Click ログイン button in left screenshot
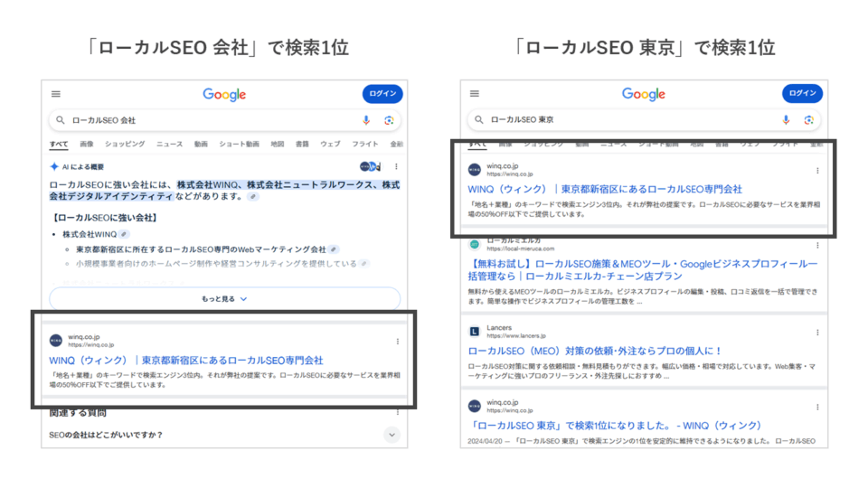The image size is (868, 488). tap(382, 93)
